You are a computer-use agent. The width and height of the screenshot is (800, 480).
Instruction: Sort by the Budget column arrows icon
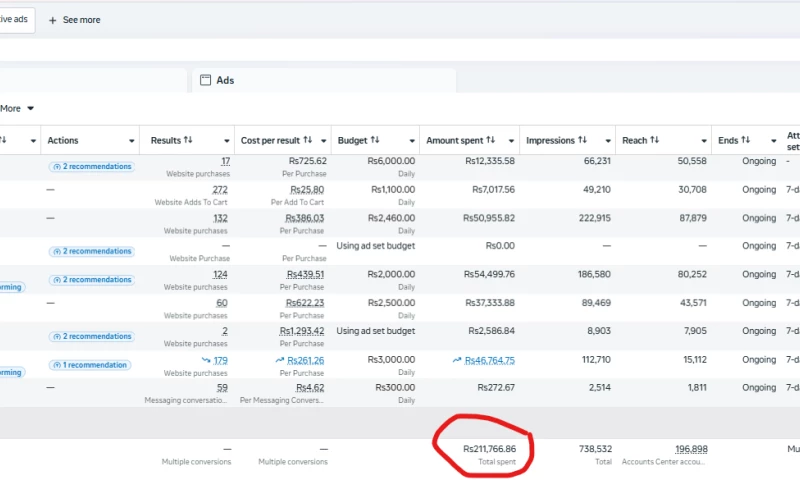point(374,140)
